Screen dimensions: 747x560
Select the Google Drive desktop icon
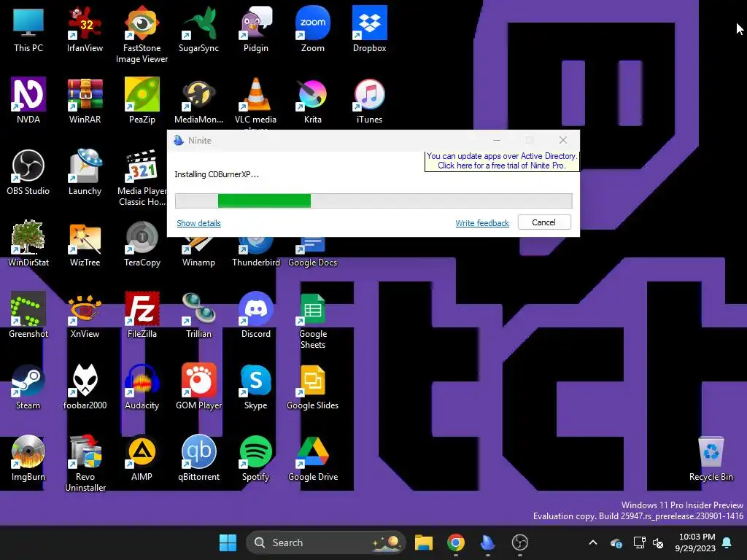pos(312,458)
